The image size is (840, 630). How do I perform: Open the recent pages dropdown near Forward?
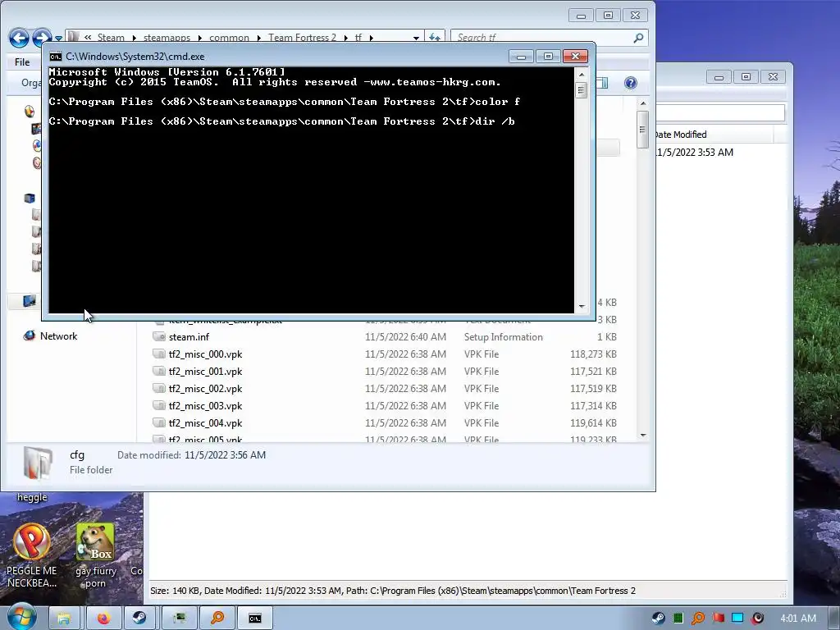[58, 38]
